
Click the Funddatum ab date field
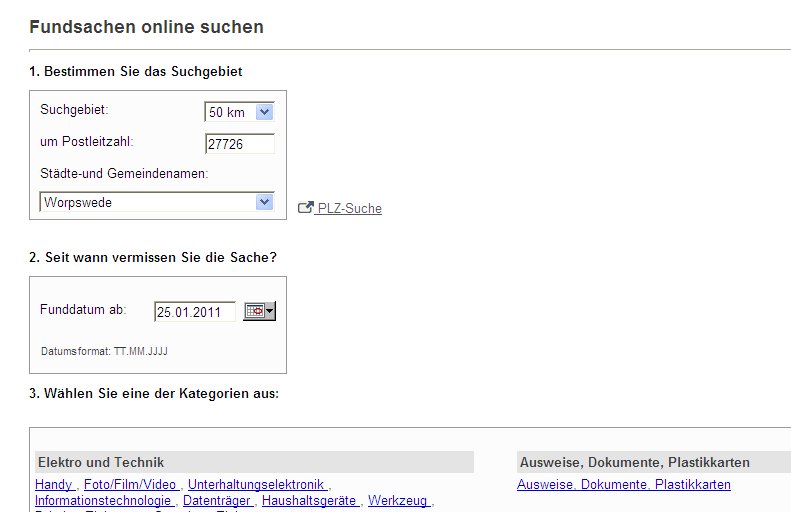coord(195,312)
